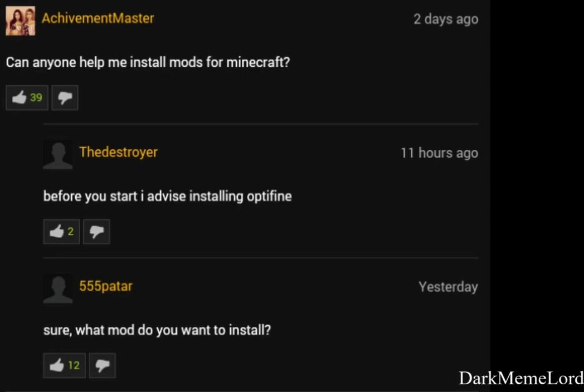Open AchivementMaster's profile picture
This screenshot has width=584, height=392.
coord(21,21)
